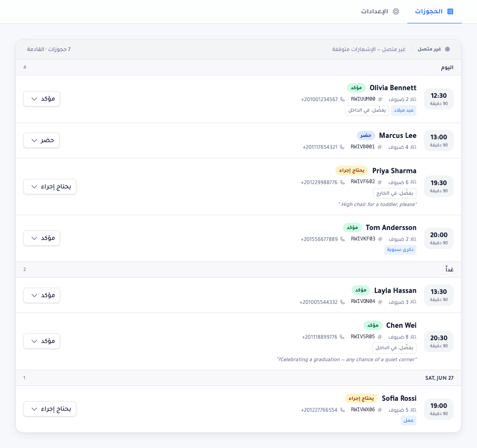The width and height of the screenshot is (477, 448).
Task: Switch to the الإعدادات tab
Action: (x=380, y=11)
